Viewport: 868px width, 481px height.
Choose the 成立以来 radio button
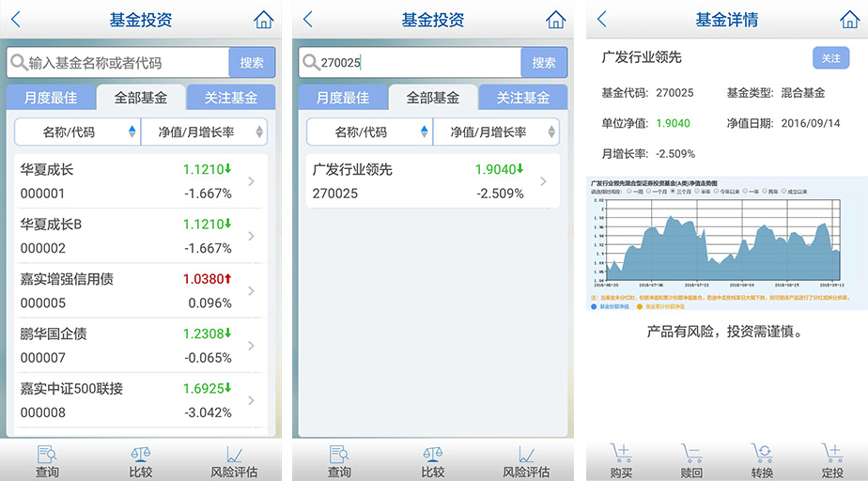coord(783,191)
